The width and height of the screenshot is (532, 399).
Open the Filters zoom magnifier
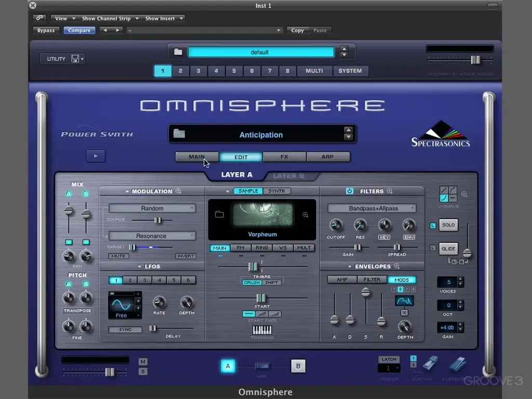coord(390,191)
